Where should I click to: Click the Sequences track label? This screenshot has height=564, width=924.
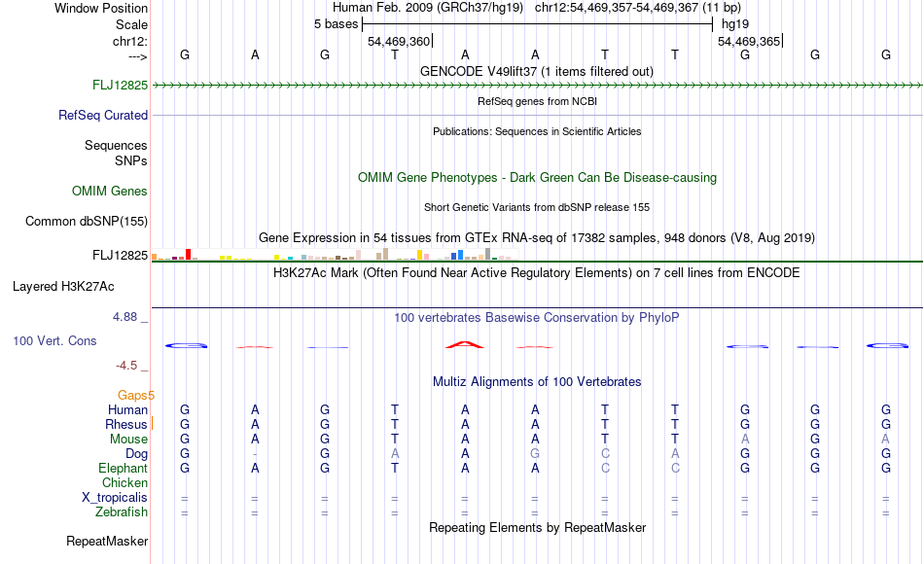(116, 145)
